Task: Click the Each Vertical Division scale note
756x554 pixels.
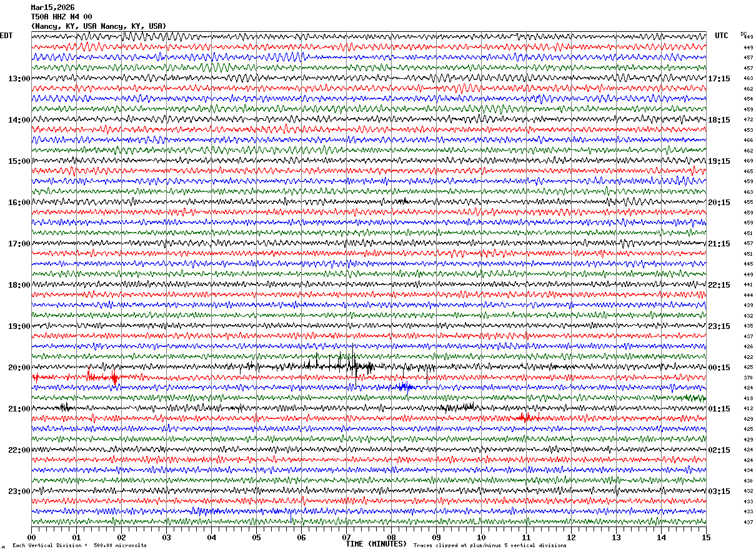Action: (x=80, y=545)
